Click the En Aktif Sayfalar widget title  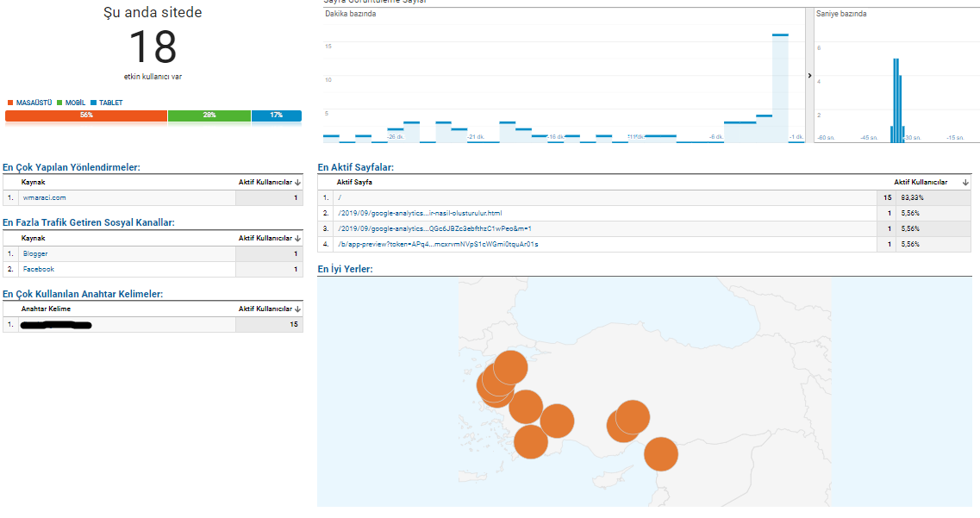[x=356, y=167]
